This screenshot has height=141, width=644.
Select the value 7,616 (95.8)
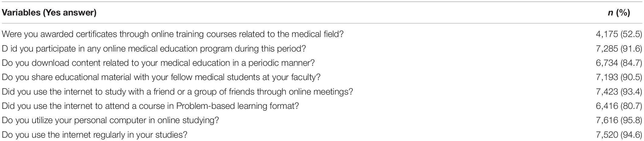(619, 120)
